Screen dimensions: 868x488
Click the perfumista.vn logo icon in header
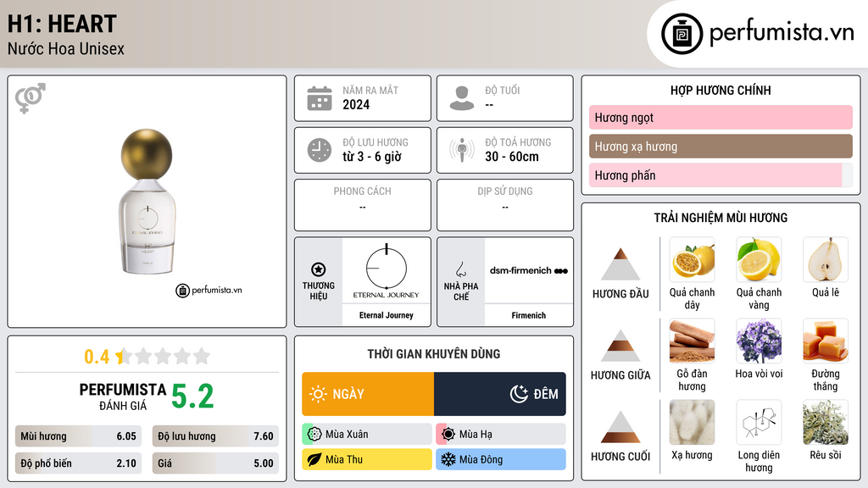point(682,34)
